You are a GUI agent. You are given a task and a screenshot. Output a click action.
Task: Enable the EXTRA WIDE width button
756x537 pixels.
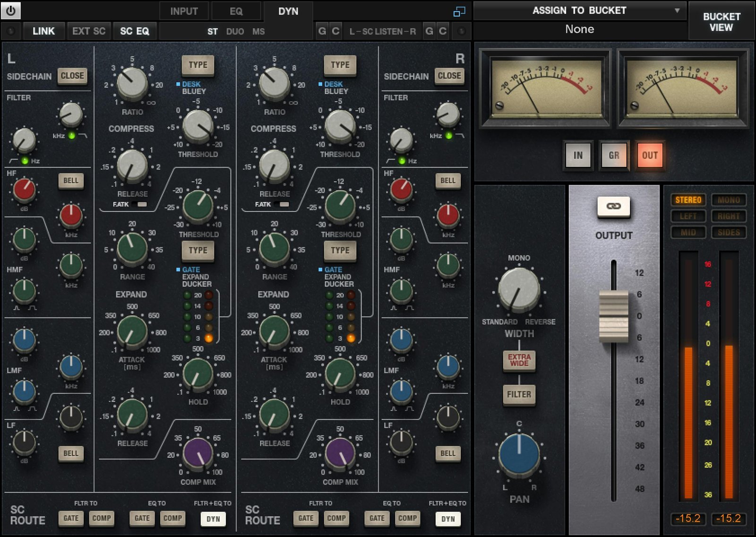(x=519, y=360)
